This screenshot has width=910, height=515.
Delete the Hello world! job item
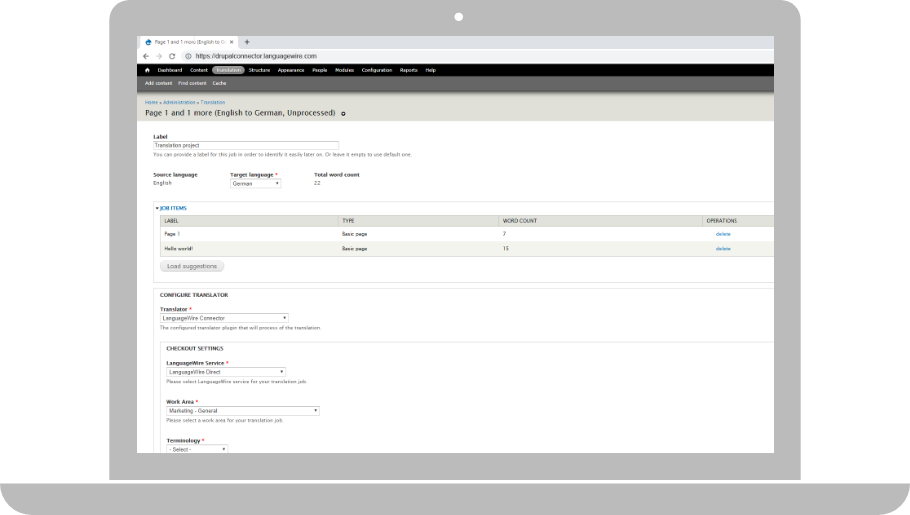(x=723, y=248)
